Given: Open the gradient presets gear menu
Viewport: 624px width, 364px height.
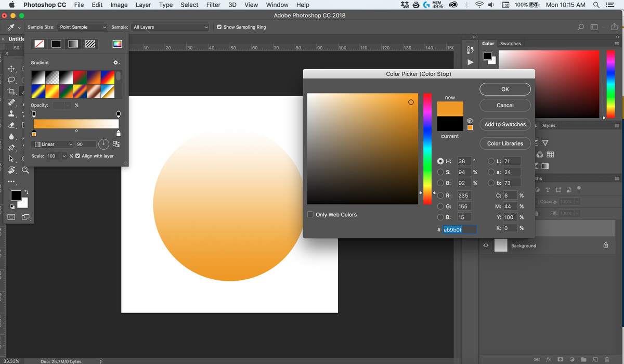Looking at the screenshot, I should pyautogui.click(x=116, y=62).
